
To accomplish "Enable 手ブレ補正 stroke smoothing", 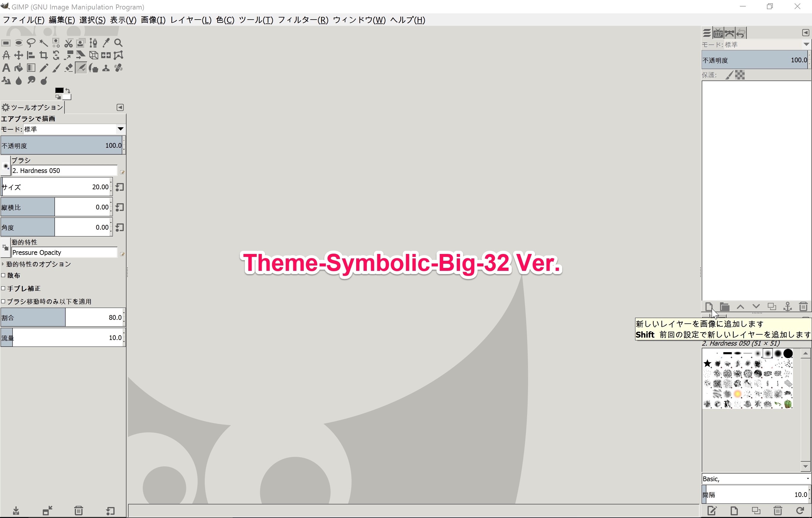I will (3, 288).
